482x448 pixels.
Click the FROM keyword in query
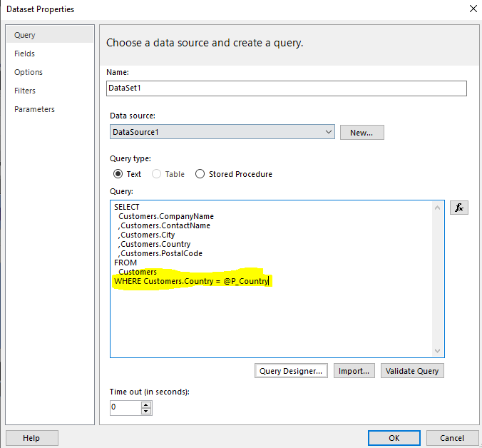125,263
